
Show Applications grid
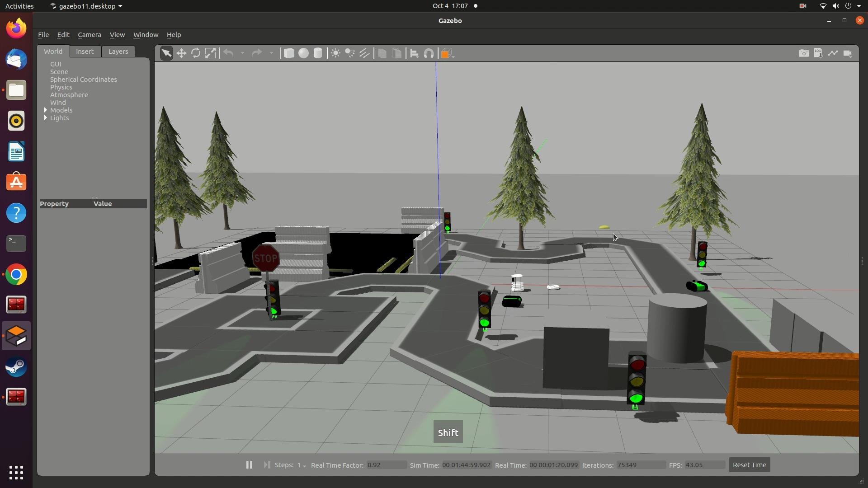[16, 473]
